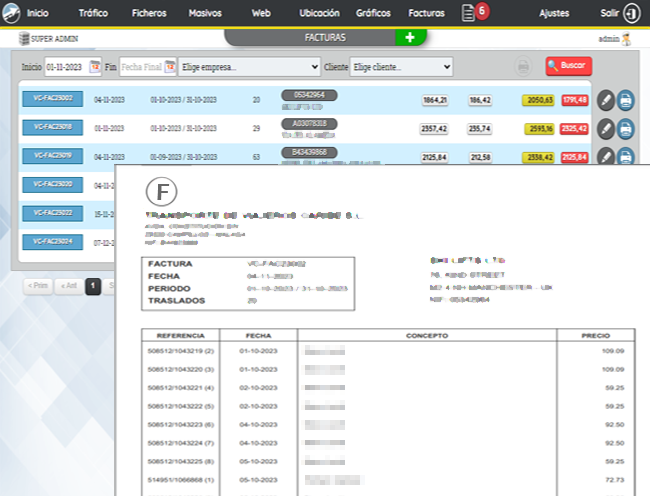Click the blue invoice number button dated 04-11-2023 with 20 traslados
This screenshot has height=496, width=650.
pyautogui.click(x=53, y=99)
